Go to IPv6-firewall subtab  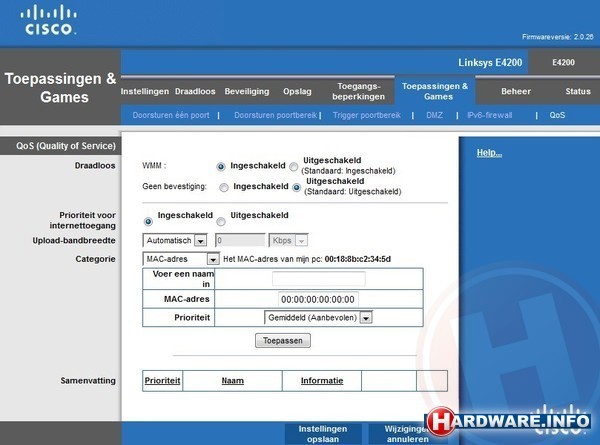pyautogui.click(x=489, y=115)
